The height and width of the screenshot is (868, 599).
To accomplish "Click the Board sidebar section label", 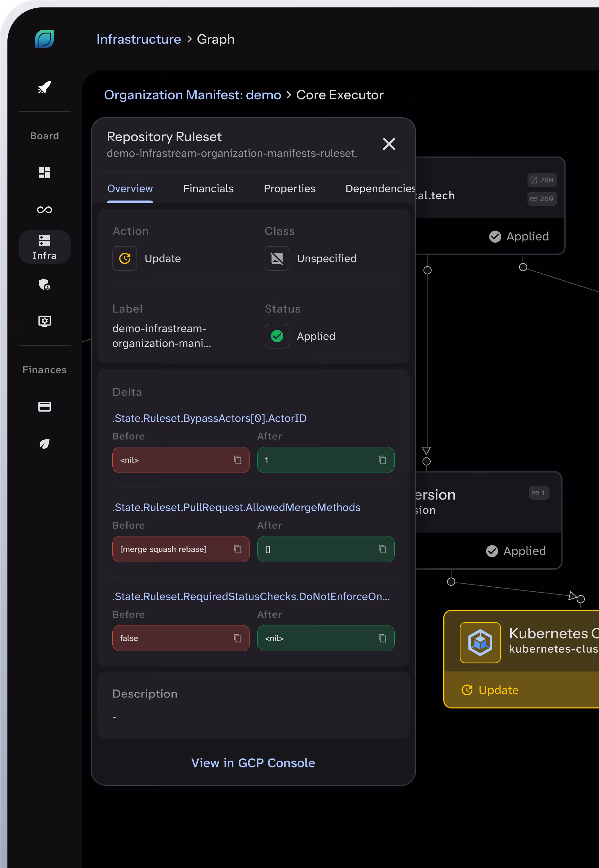I will (x=44, y=136).
